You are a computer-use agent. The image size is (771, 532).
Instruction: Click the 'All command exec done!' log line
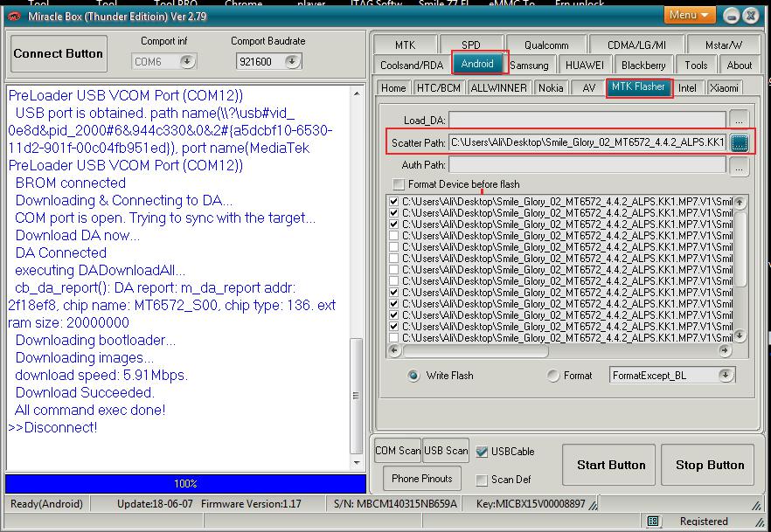point(90,411)
